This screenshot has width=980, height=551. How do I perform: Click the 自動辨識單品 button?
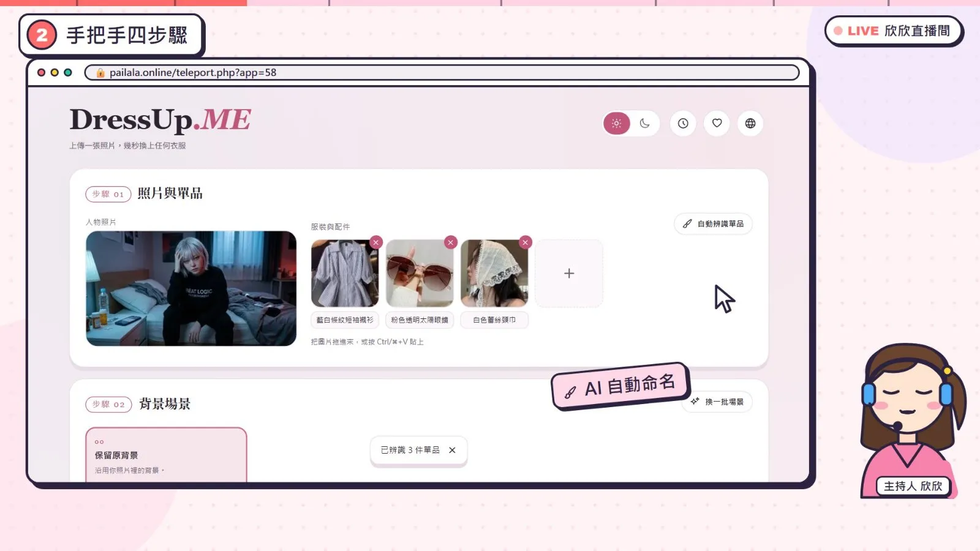coord(714,223)
